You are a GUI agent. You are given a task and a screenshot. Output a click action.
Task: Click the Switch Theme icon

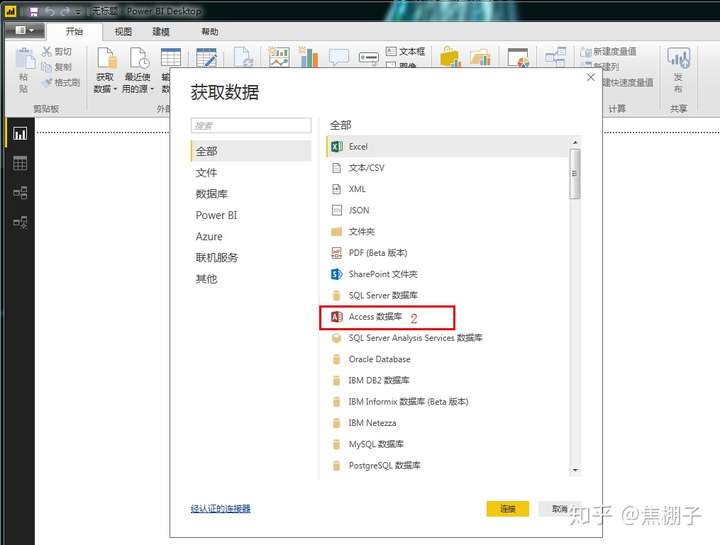point(518,58)
